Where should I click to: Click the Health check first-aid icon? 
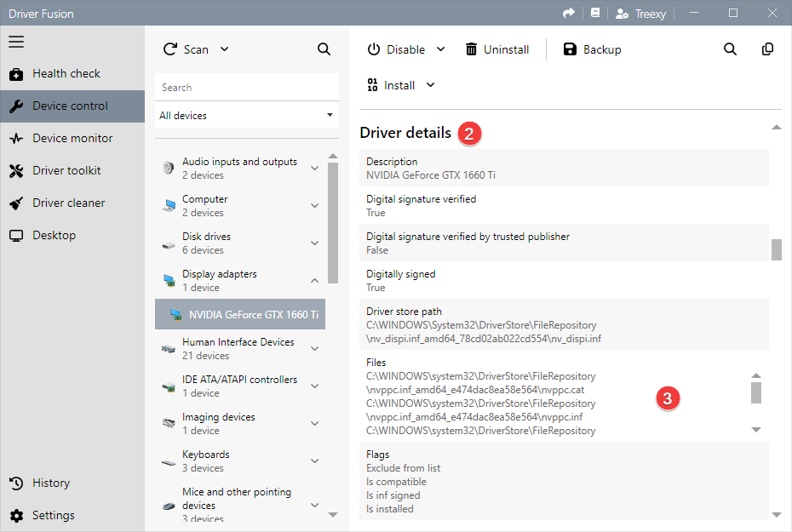(x=16, y=74)
